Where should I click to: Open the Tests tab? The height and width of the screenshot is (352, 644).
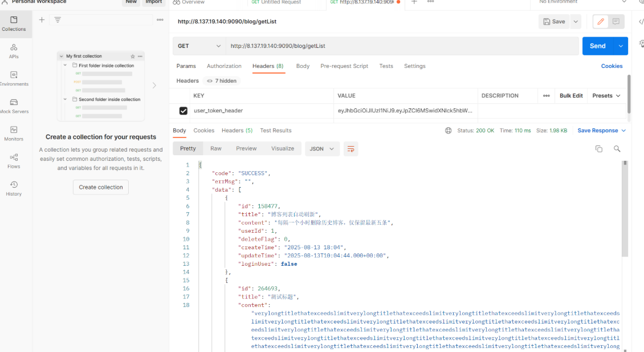coord(386,66)
